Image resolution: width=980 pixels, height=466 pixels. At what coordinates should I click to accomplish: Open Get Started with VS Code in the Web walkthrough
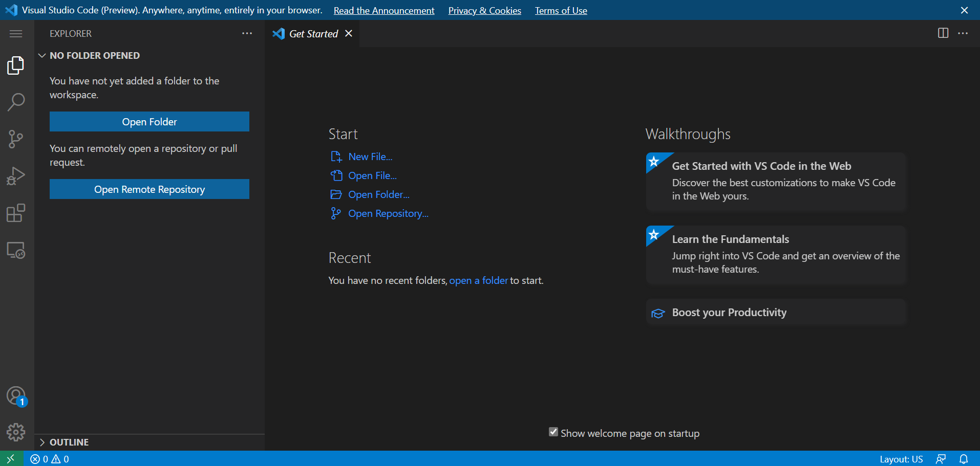776,182
